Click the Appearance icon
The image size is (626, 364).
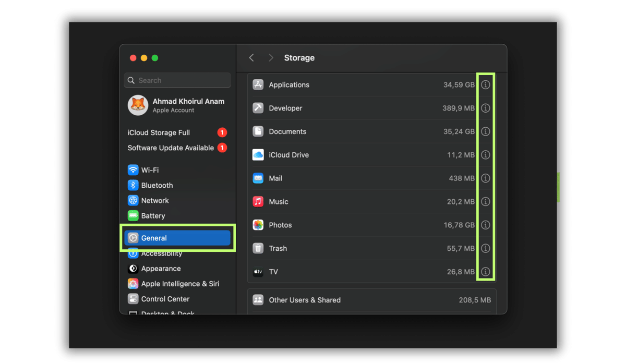pos(133,268)
